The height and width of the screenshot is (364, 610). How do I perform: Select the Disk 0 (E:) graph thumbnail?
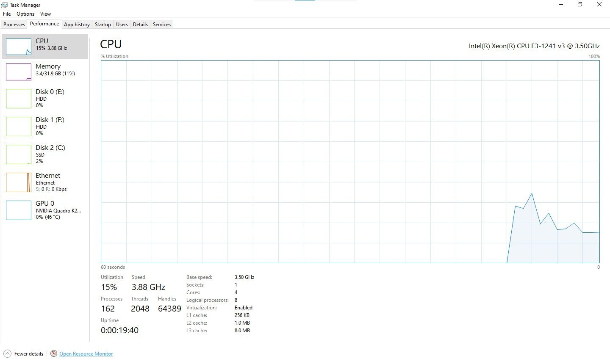pyautogui.click(x=19, y=99)
